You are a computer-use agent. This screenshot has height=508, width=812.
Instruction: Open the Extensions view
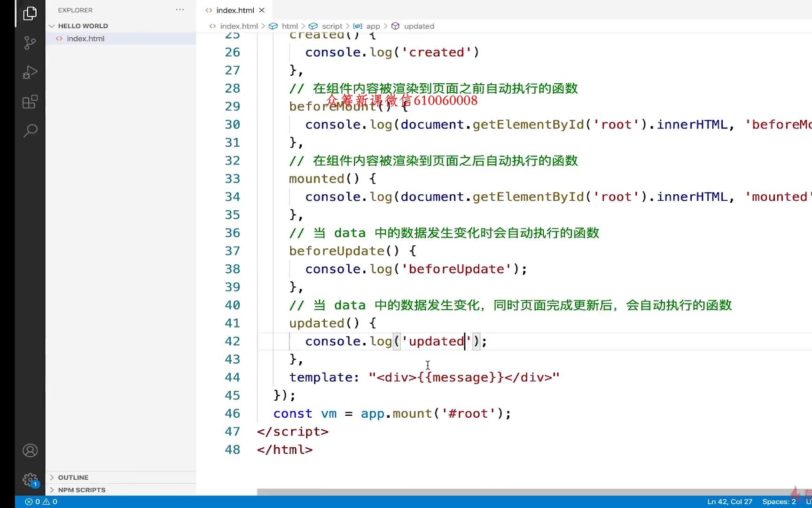point(30,102)
